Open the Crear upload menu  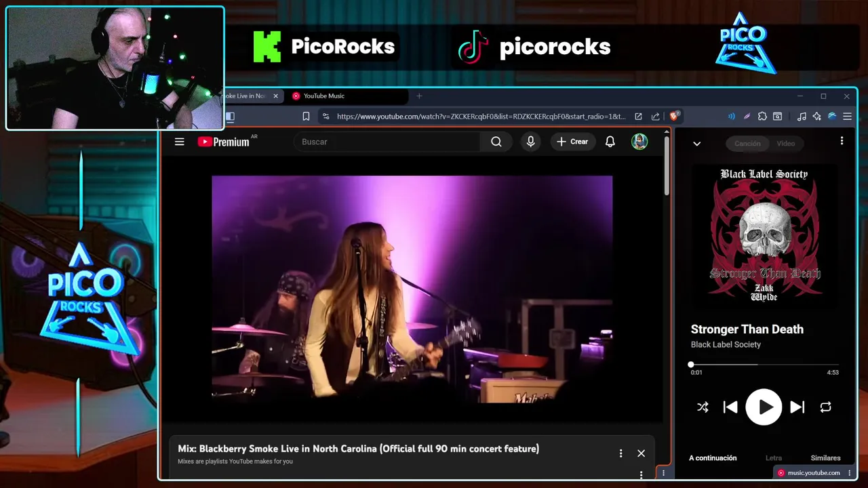tap(573, 142)
